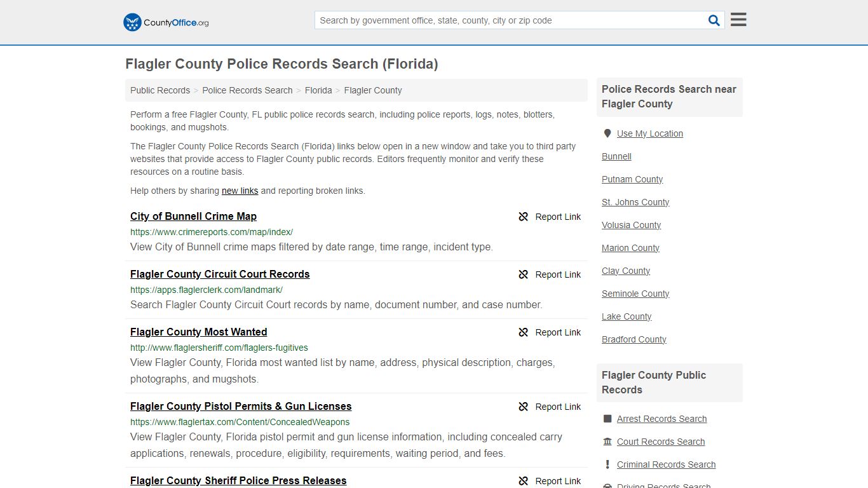The image size is (868, 488).
Task: Open Criminal Records Search link
Action: pos(666,464)
